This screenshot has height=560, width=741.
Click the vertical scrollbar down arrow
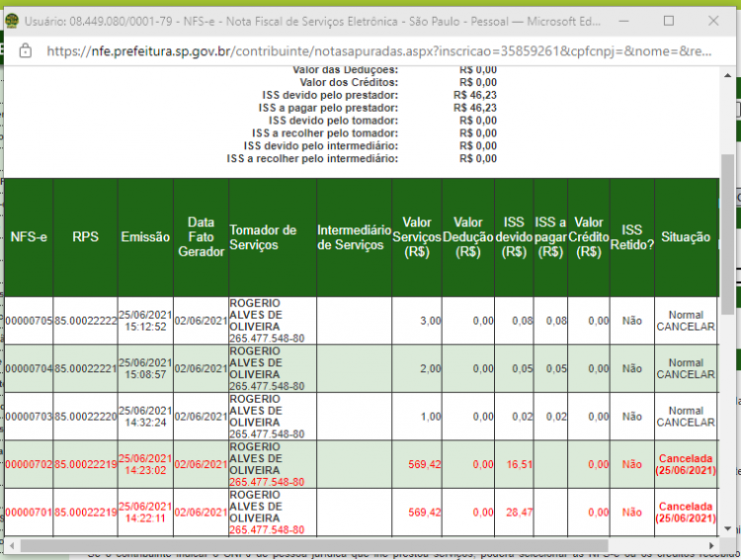click(x=727, y=528)
